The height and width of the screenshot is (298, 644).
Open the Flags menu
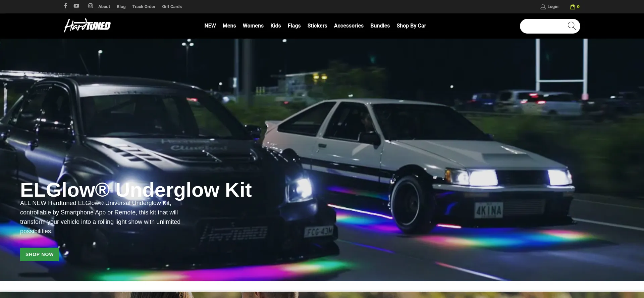(294, 26)
